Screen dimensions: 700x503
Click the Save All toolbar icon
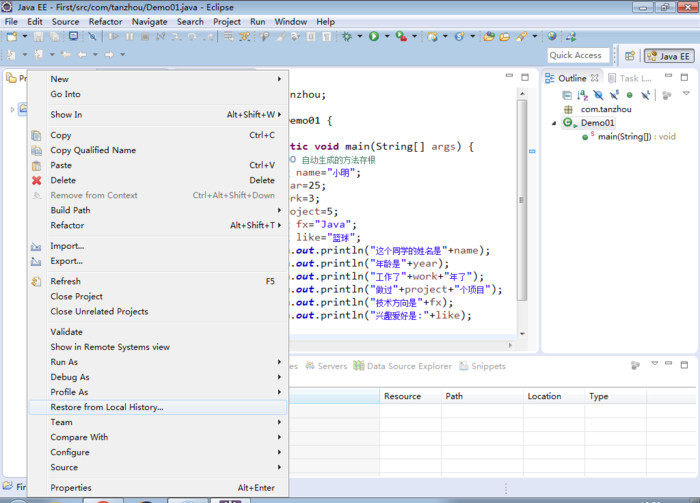pos(54,37)
